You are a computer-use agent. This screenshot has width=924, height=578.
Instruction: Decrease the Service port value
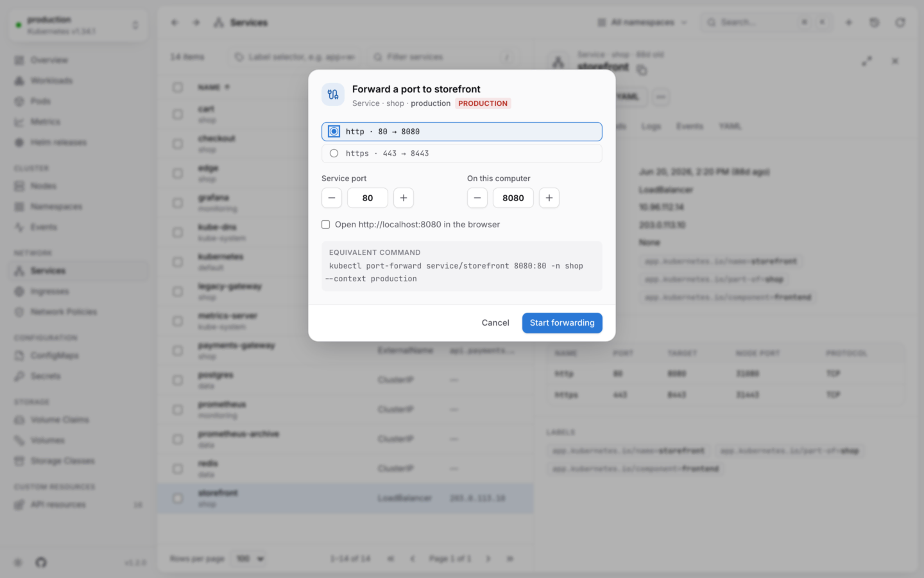(x=332, y=198)
